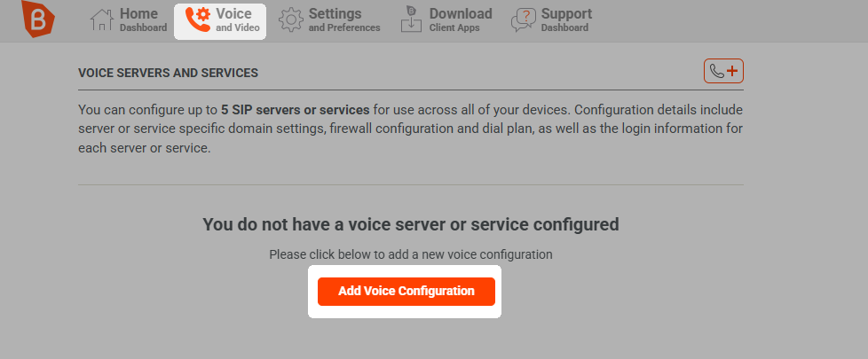Click the no voice server configured heading
The image size is (868, 359).
411,224
